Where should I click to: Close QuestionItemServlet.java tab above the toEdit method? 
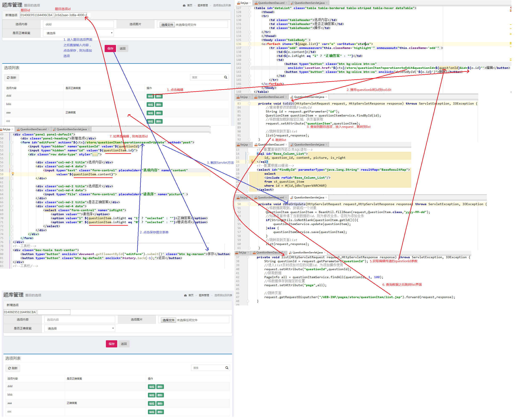click(x=326, y=97)
